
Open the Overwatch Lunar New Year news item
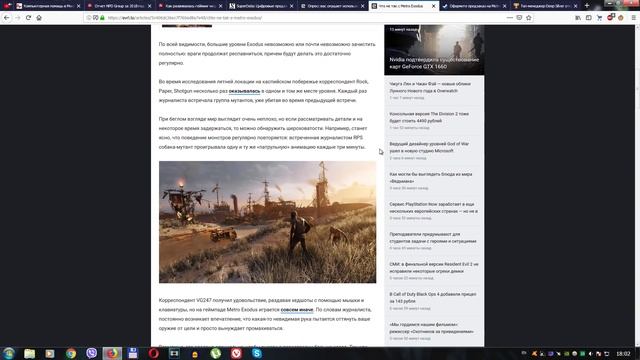[x=434, y=91]
